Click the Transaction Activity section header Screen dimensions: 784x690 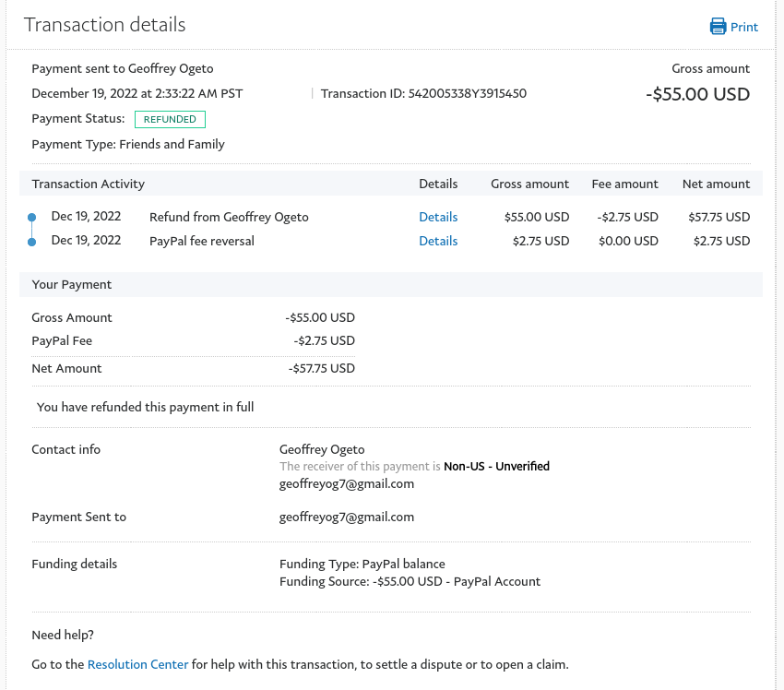click(x=88, y=184)
